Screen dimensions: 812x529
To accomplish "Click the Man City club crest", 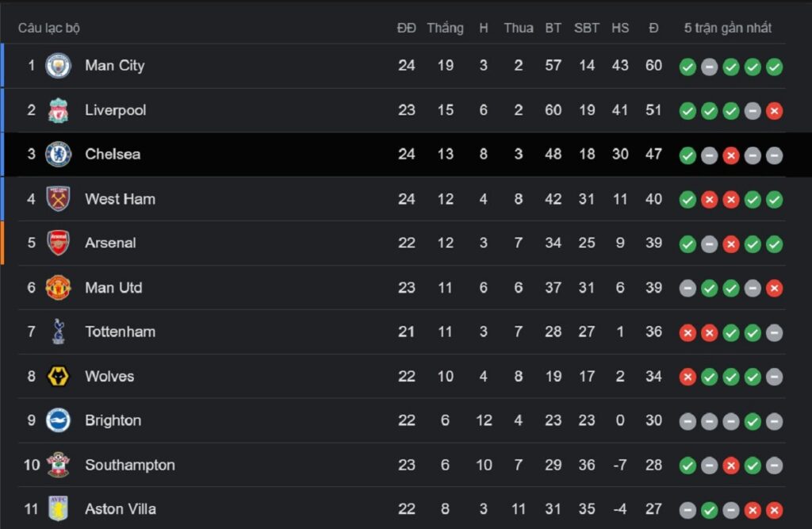I will tap(58, 66).
